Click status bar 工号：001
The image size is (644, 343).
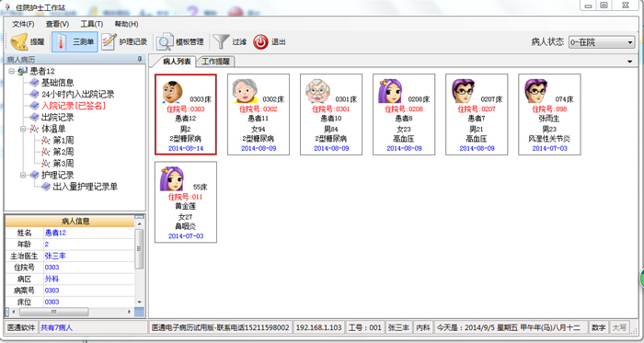point(364,327)
